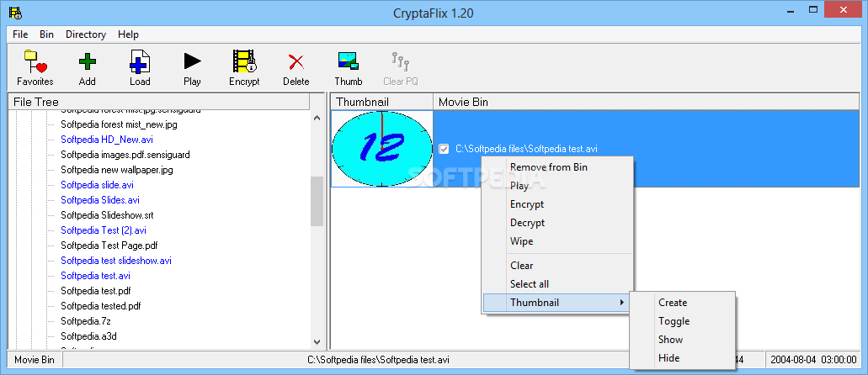Select Softpedia tested.pdf in tree
The width and height of the screenshot is (868, 375).
coord(101,306)
